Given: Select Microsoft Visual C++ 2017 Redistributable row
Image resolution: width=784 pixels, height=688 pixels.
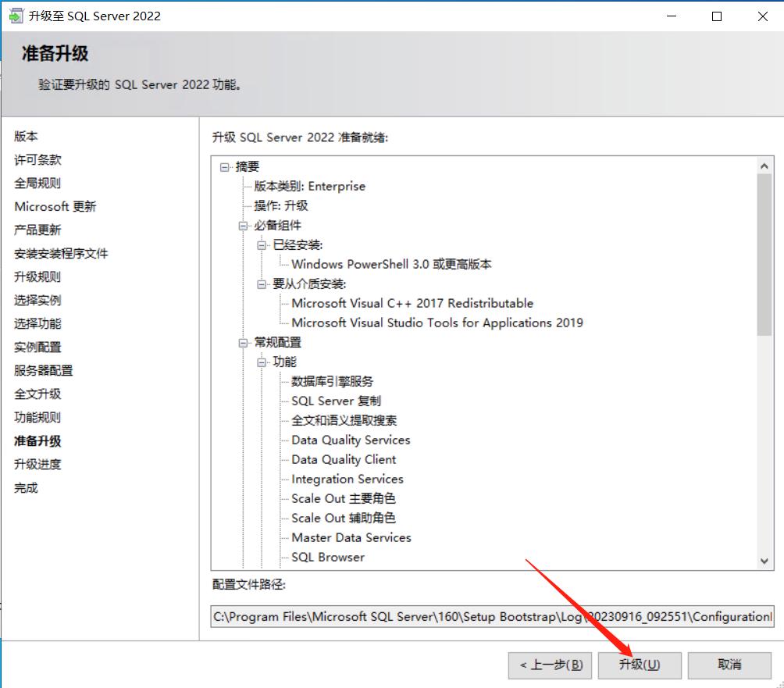Looking at the screenshot, I should pyautogui.click(x=412, y=303).
